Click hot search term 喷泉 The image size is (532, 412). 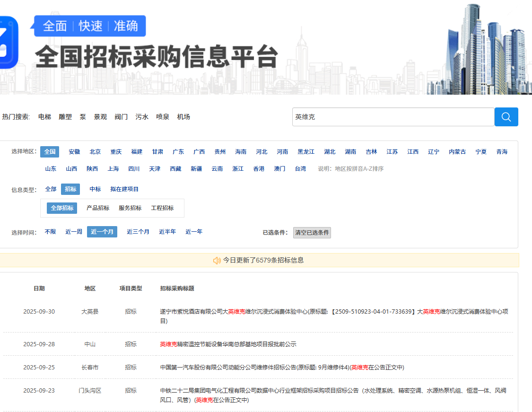[163, 117]
